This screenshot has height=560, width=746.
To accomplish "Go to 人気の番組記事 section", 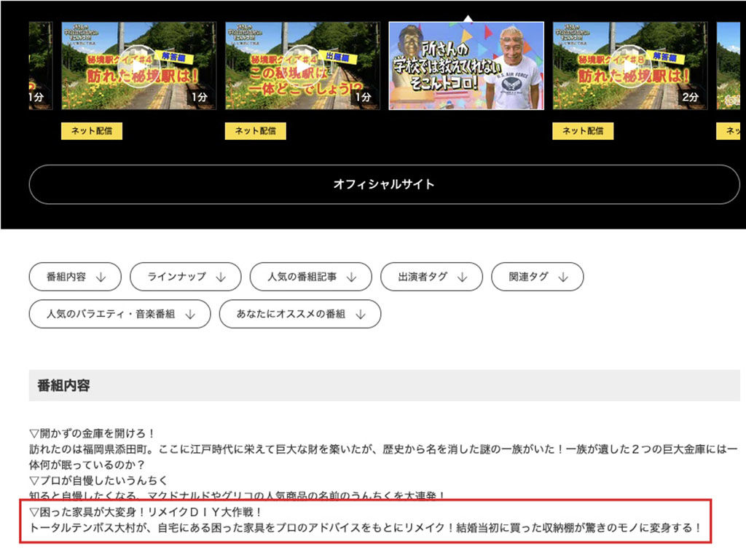I will click(x=310, y=277).
